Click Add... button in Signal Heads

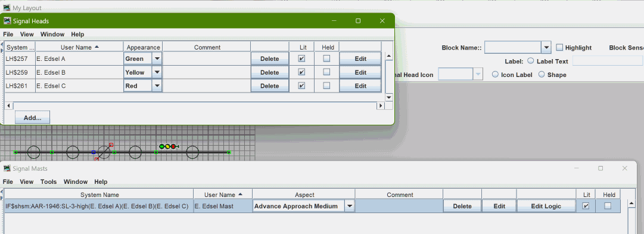32,117
